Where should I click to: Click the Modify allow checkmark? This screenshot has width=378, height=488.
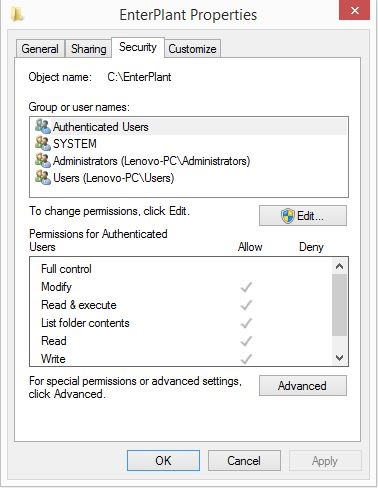[246, 287]
